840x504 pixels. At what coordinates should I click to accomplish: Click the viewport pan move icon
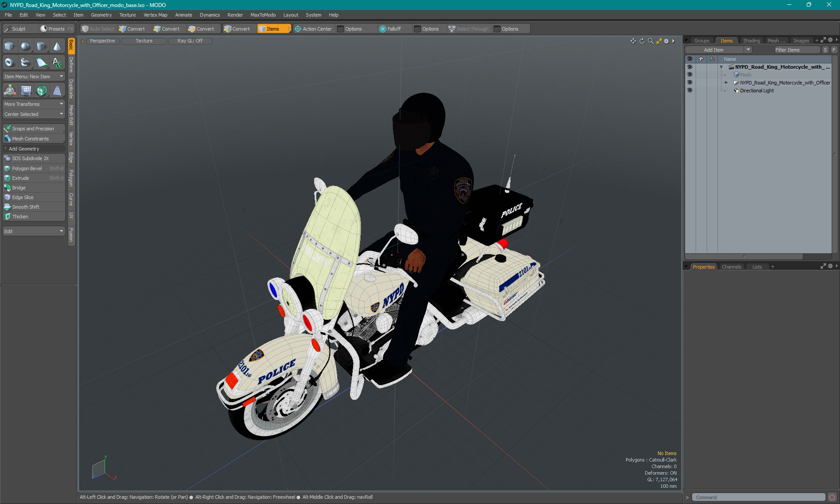633,41
